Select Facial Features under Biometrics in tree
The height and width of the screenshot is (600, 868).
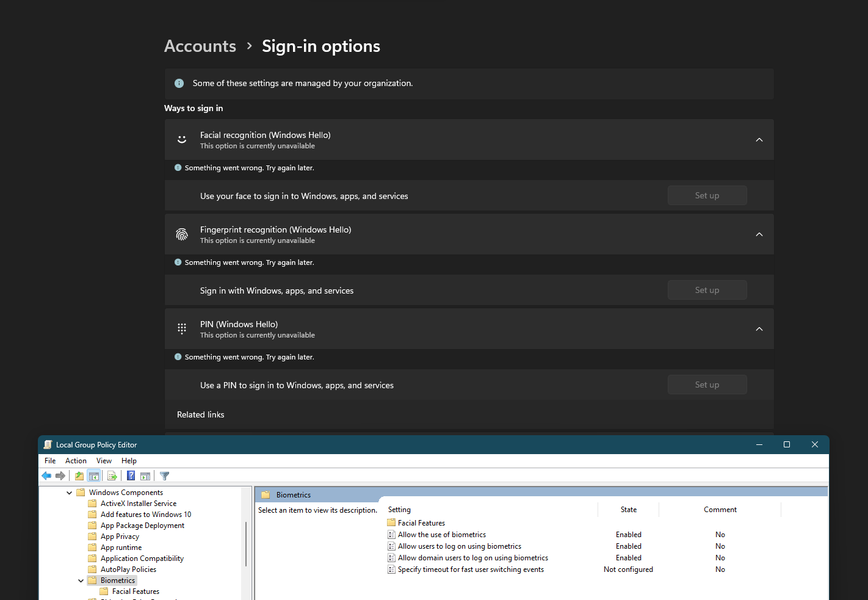[136, 591]
